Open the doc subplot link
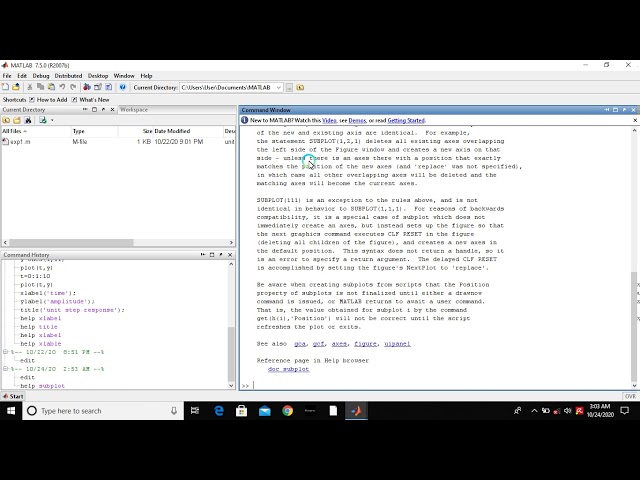The image size is (640, 480). 288,369
